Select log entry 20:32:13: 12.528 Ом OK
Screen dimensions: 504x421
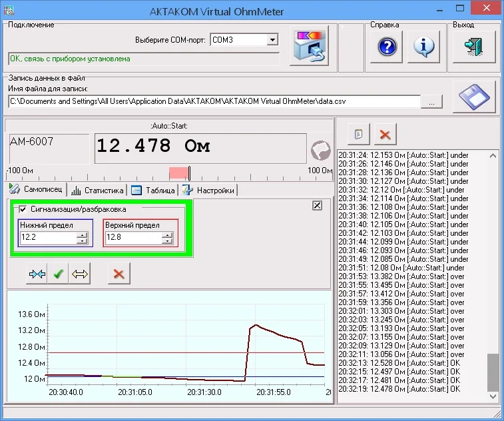[399, 363]
